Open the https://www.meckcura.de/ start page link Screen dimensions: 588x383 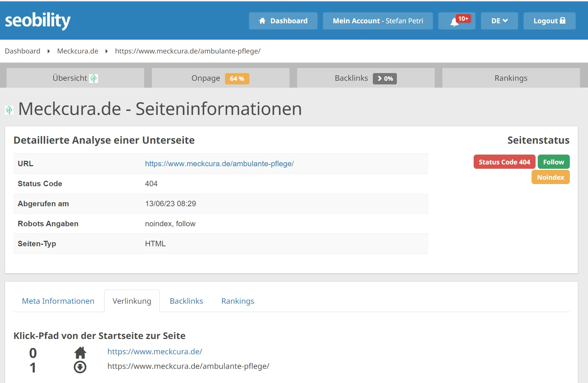coord(155,352)
